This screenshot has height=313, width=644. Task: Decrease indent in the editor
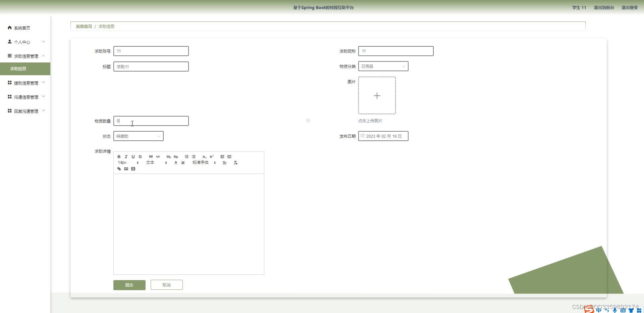pyautogui.click(x=222, y=156)
